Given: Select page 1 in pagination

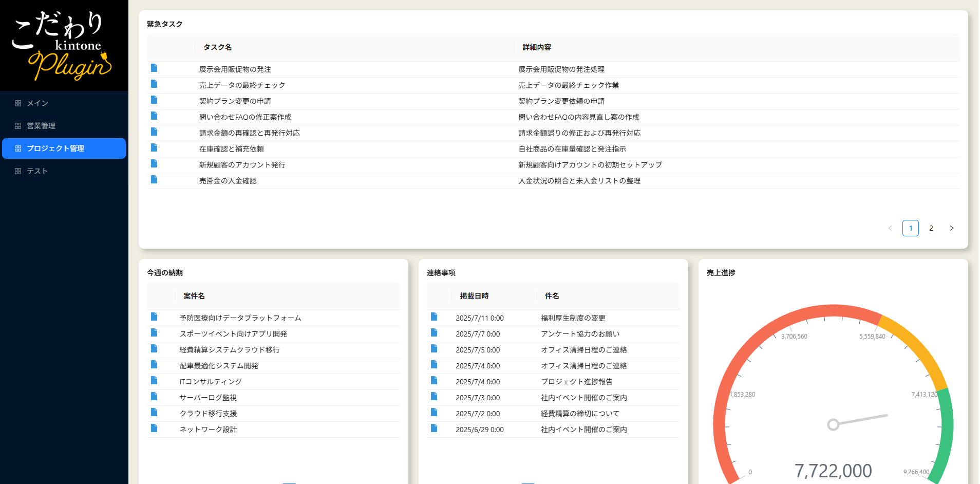Looking at the screenshot, I should coord(910,228).
